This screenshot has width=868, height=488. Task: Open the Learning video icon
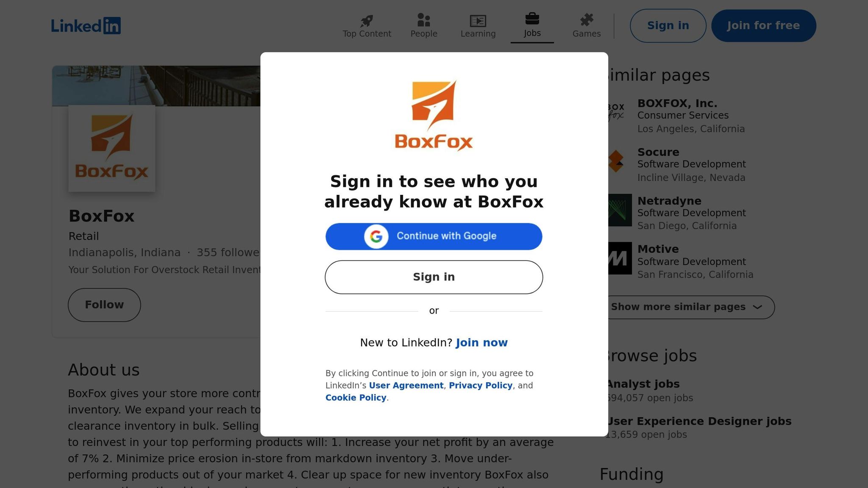coord(478,21)
